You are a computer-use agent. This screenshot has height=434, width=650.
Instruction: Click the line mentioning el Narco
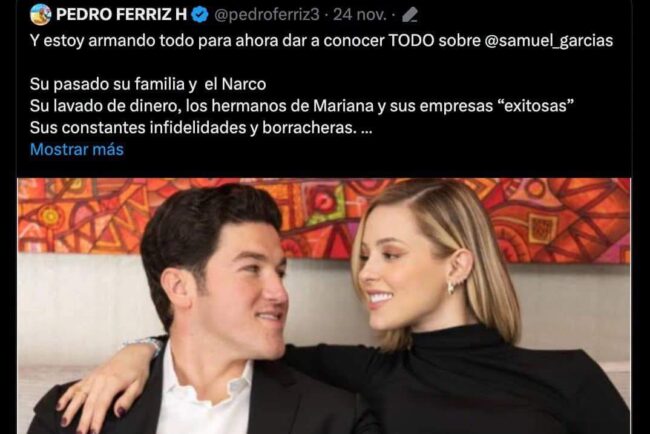(x=148, y=84)
